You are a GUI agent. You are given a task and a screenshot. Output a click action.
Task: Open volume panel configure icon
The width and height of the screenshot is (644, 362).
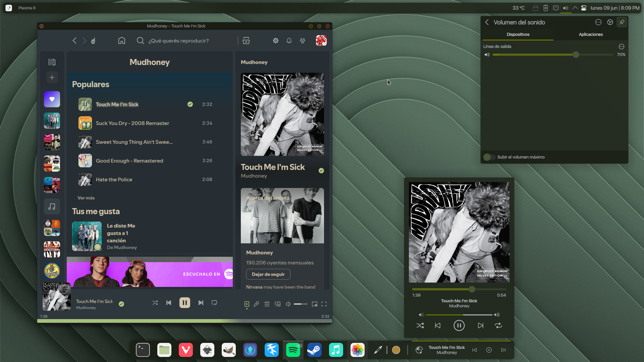610,22
